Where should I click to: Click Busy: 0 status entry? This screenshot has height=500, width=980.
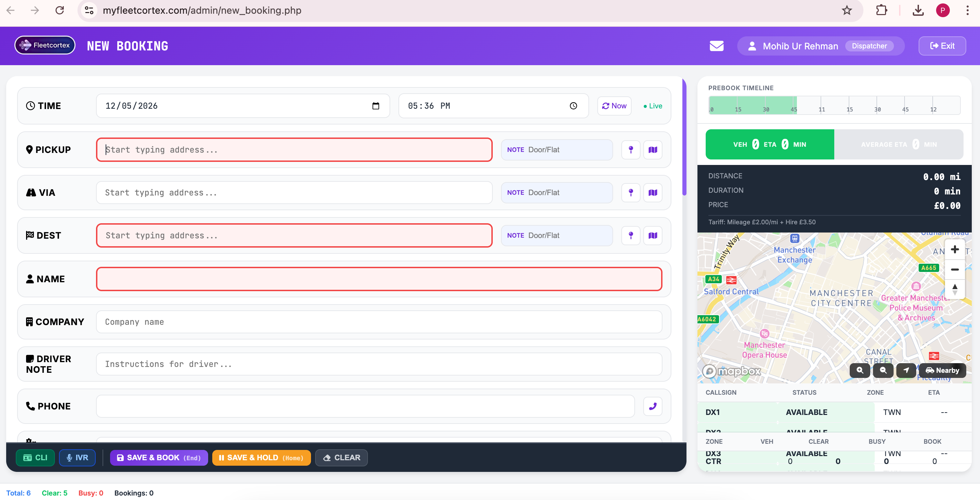91,493
